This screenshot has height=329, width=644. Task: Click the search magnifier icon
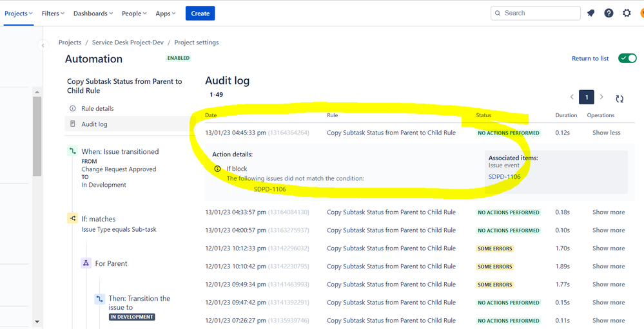click(498, 13)
